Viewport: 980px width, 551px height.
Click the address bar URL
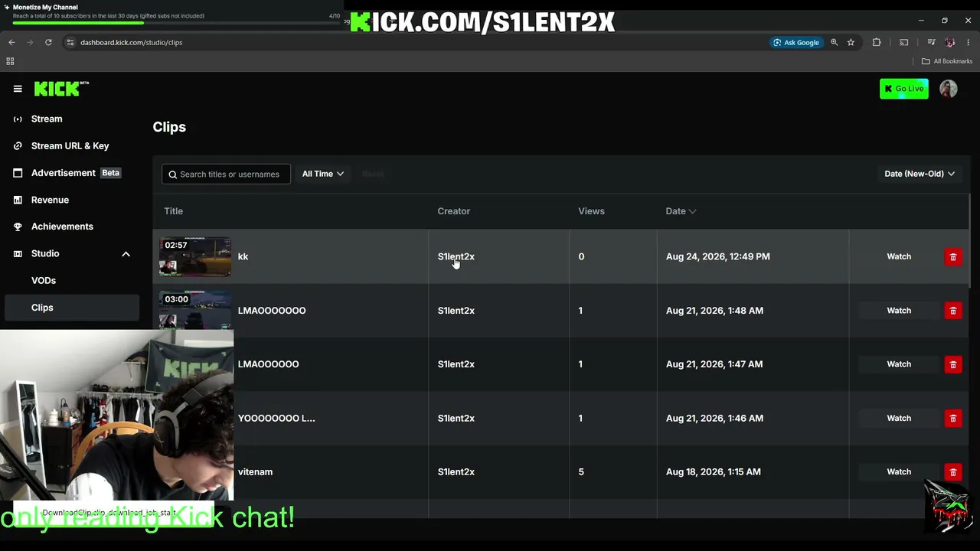coord(132,42)
